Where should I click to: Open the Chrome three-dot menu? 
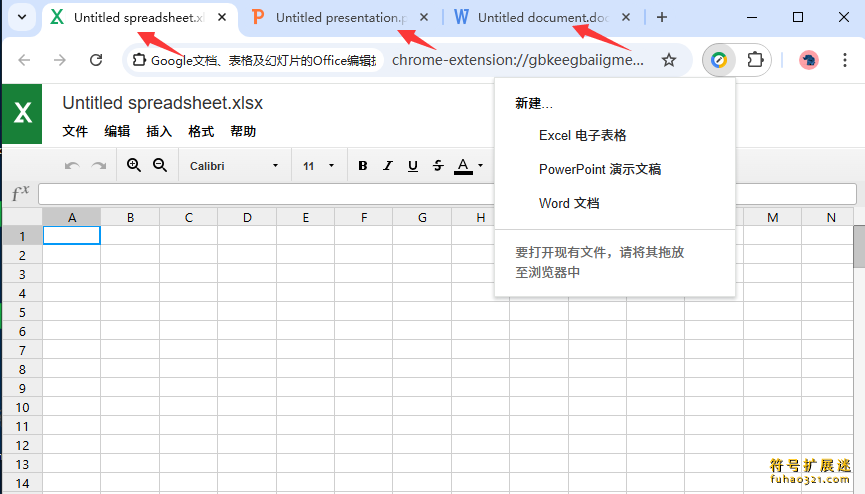tap(845, 60)
